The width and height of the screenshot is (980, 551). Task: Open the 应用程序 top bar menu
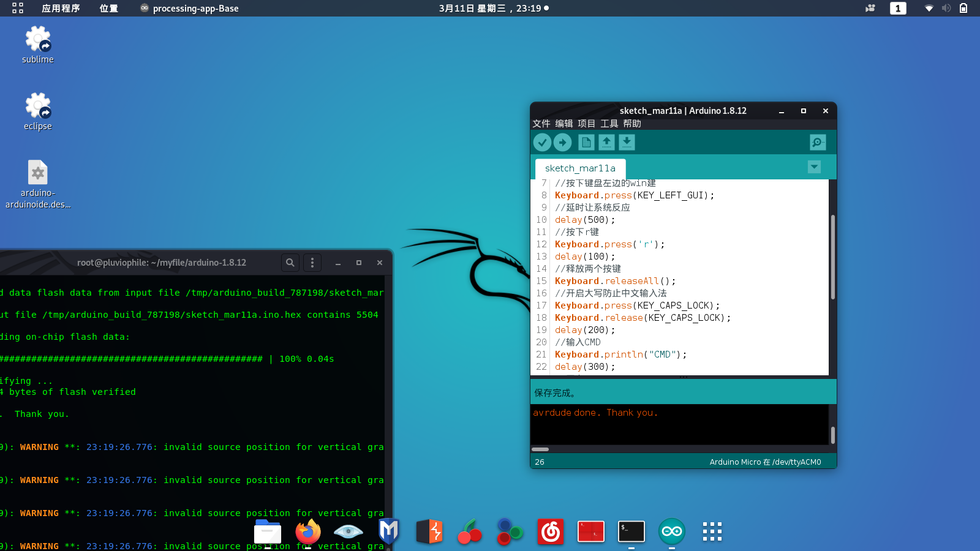point(61,8)
